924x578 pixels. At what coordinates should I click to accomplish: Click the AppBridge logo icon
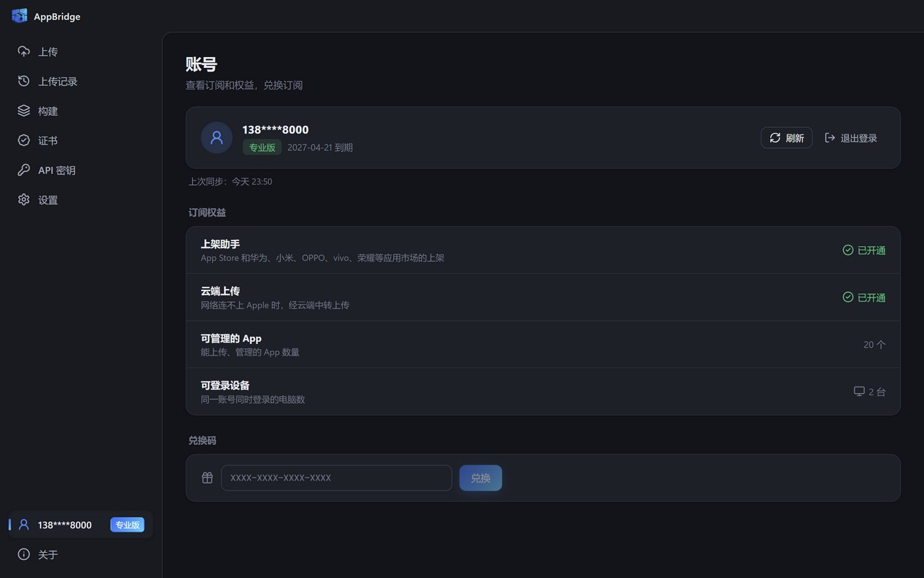pyautogui.click(x=20, y=16)
